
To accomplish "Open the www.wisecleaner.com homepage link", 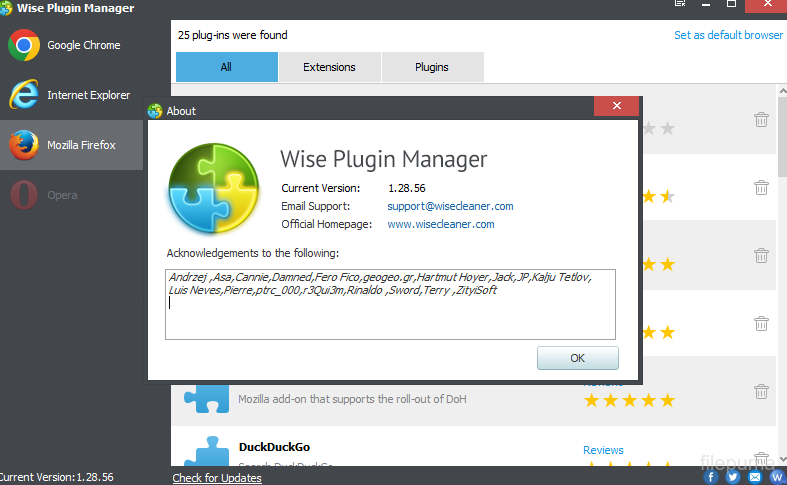I will [x=441, y=224].
